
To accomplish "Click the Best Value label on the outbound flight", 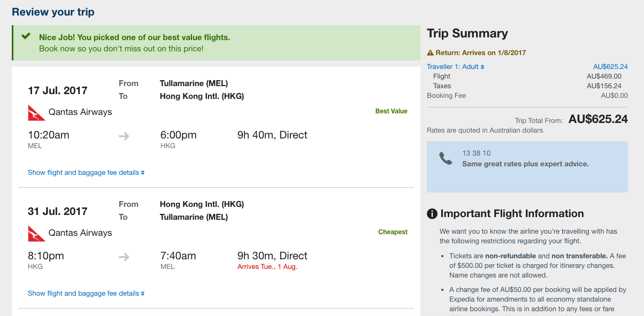I will 392,111.
